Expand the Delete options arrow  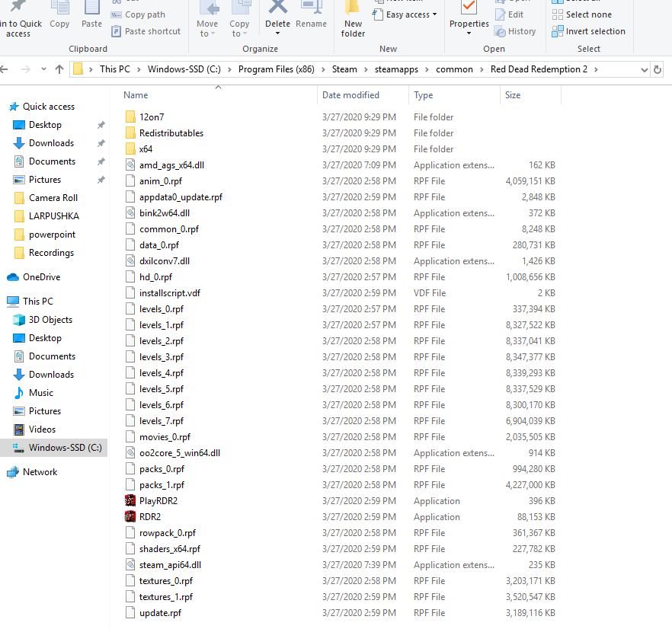tap(277, 33)
